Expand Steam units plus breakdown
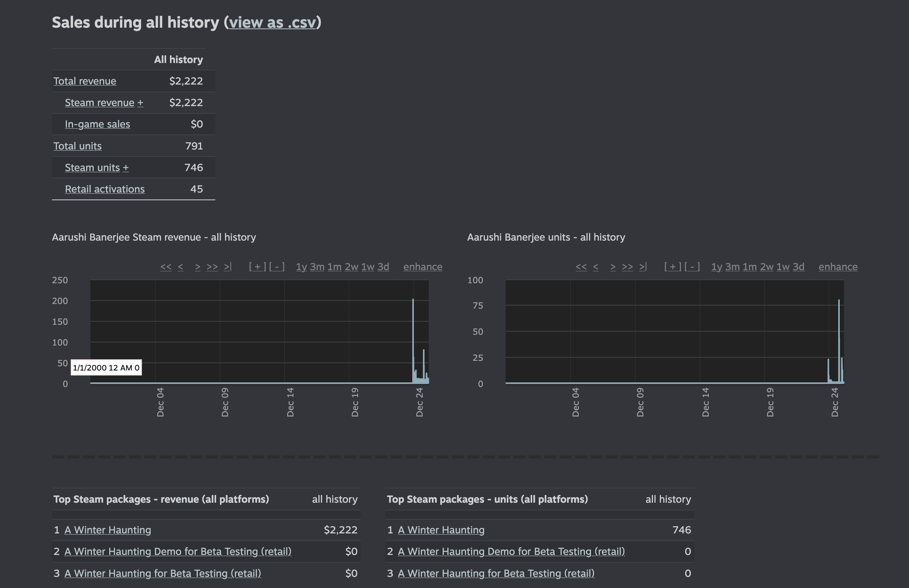Viewport: 909px width, 588px height. coord(126,168)
